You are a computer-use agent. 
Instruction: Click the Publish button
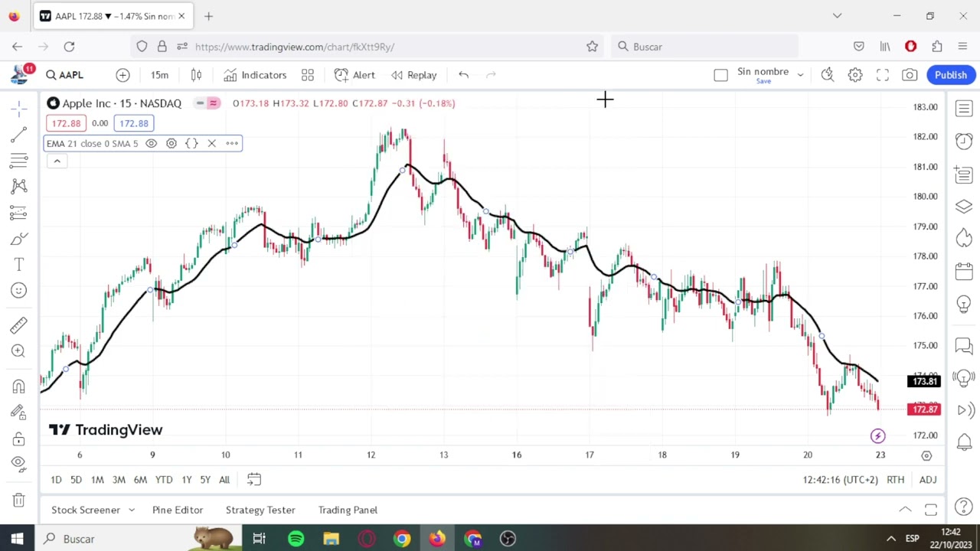coord(950,75)
